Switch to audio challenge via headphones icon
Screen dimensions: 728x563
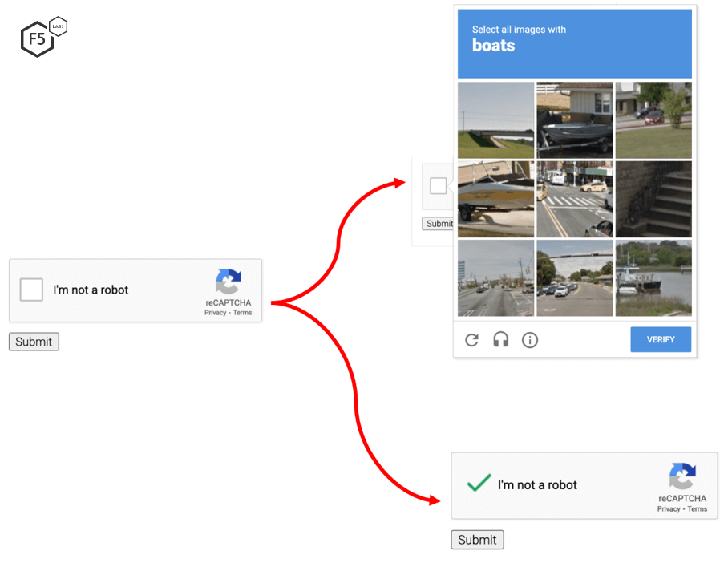(501, 340)
